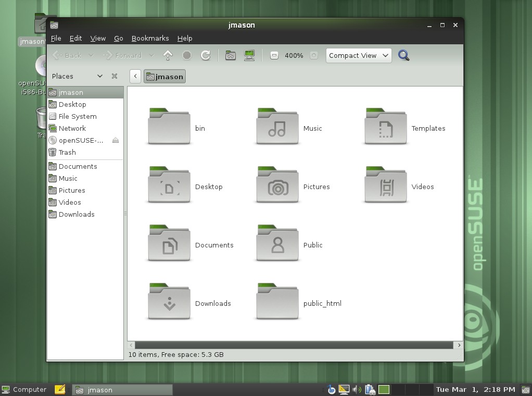This screenshot has height=396, width=532.
Task: Select the Music folder in main pane
Action: [277, 126]
